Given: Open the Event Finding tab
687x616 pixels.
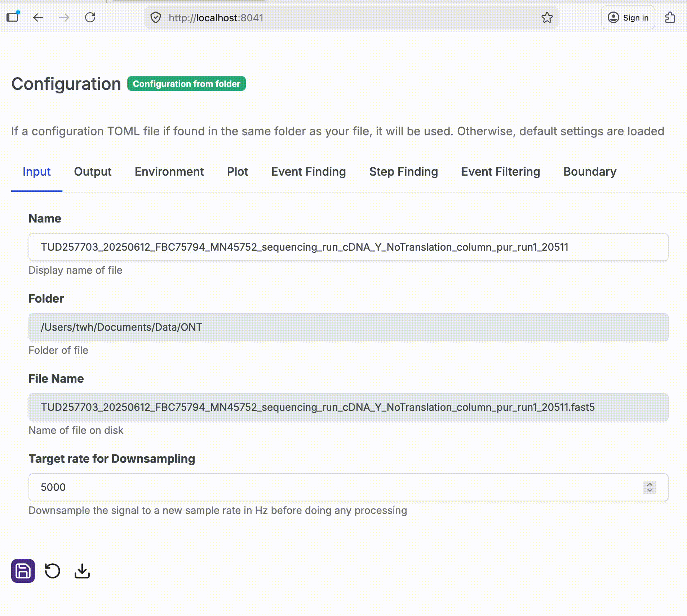Looking at the screenshot, I should 308,172.
